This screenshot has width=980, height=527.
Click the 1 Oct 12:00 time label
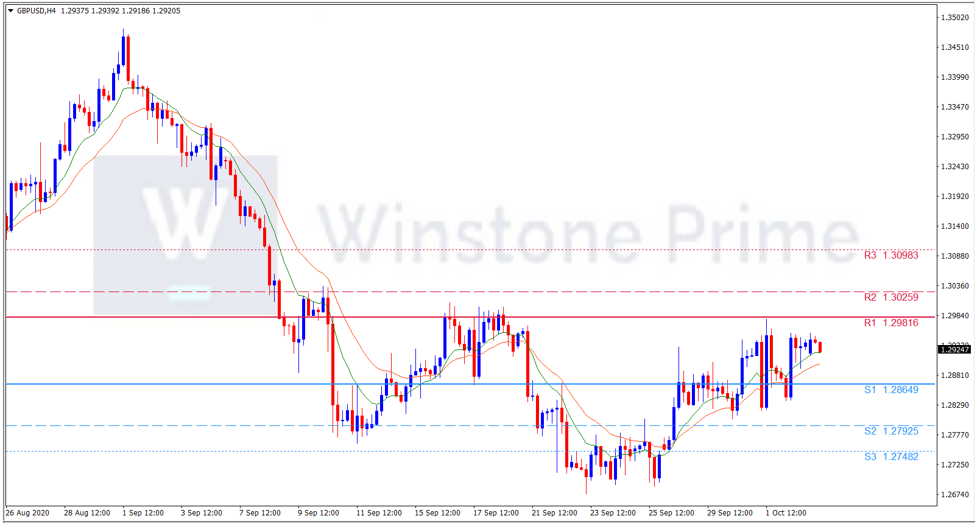(786, 513)
